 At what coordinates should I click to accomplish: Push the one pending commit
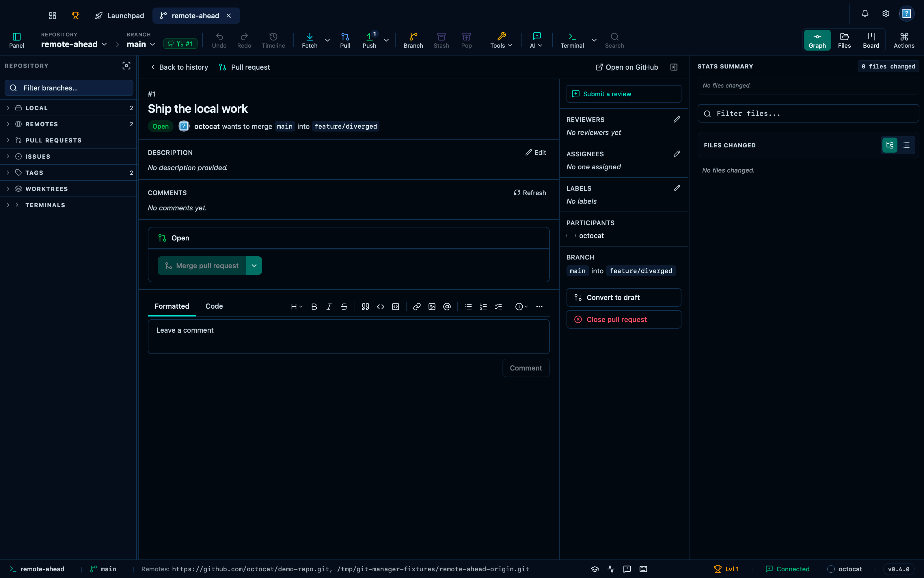click(x=369, y=40)
